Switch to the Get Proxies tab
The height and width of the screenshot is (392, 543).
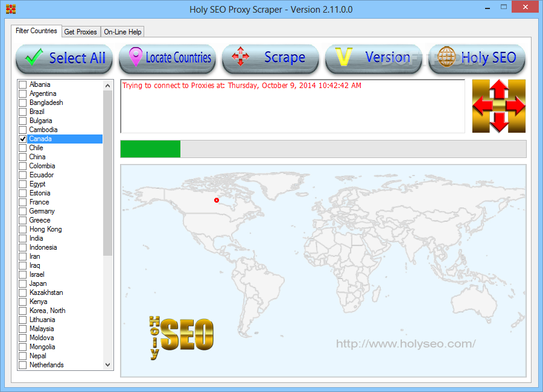pos(81,32)
